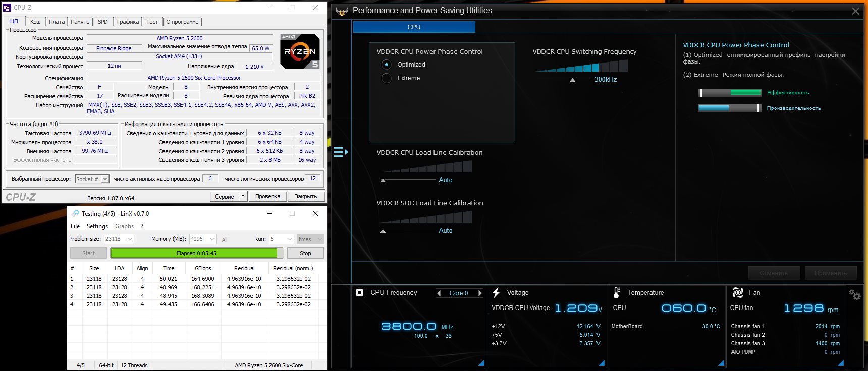Click the Start button in LinX
This screenshot has width=868, height=371.
pos(88,253)
